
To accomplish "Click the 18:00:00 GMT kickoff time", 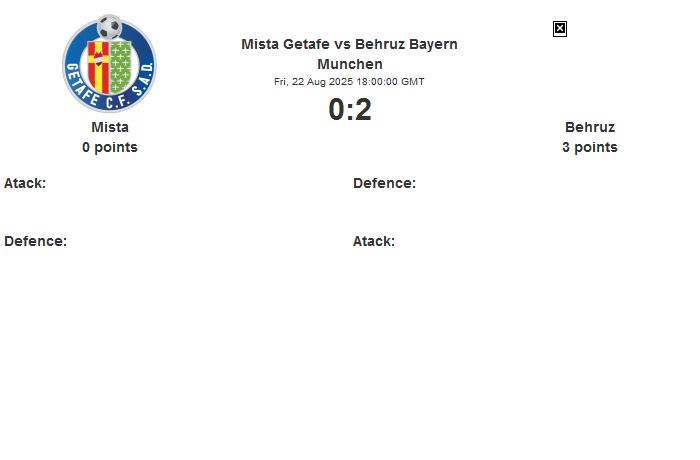I will click(x=390, y=82).
